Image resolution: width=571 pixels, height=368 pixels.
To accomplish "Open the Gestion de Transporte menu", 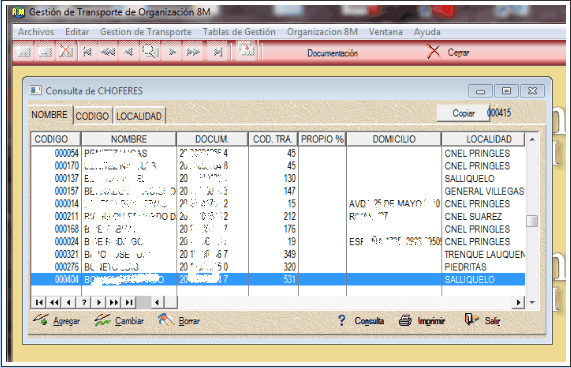I will point(146,32).
